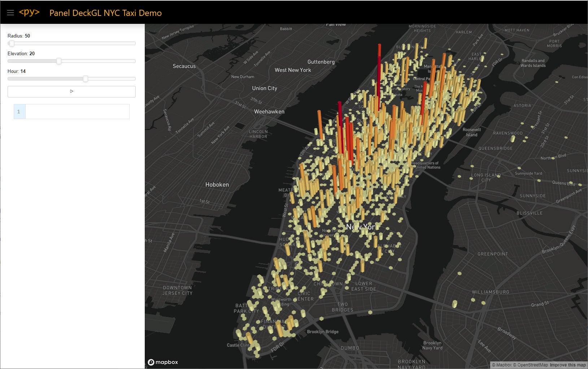Click the Secaucus map label

pyautogui.click(x=184, y=66)
